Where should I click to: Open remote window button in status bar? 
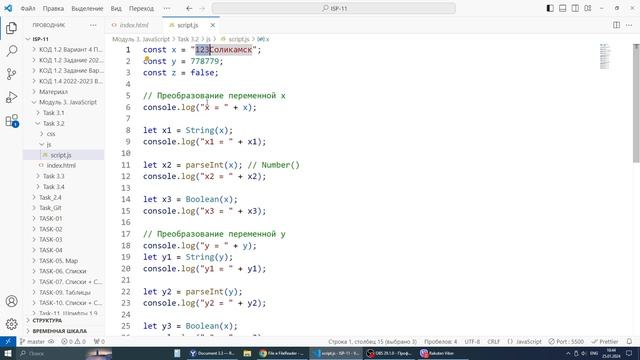click(8, 342)
